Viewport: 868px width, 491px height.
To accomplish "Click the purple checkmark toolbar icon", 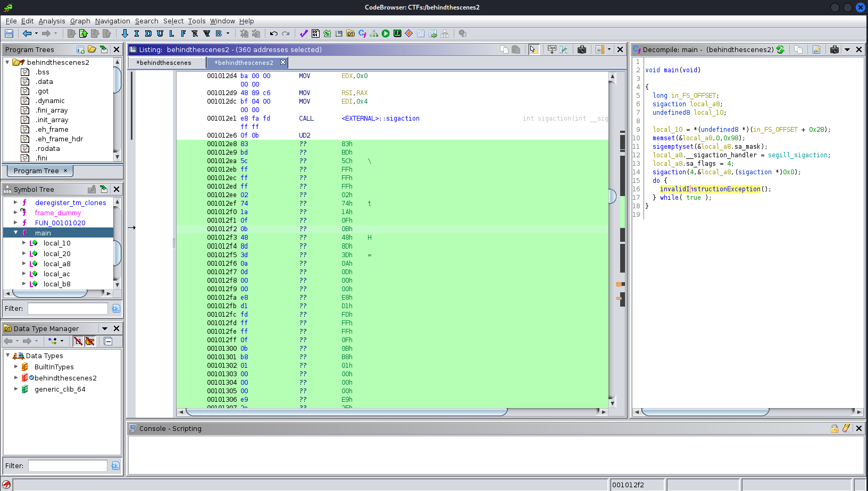I will click(304, 33).
